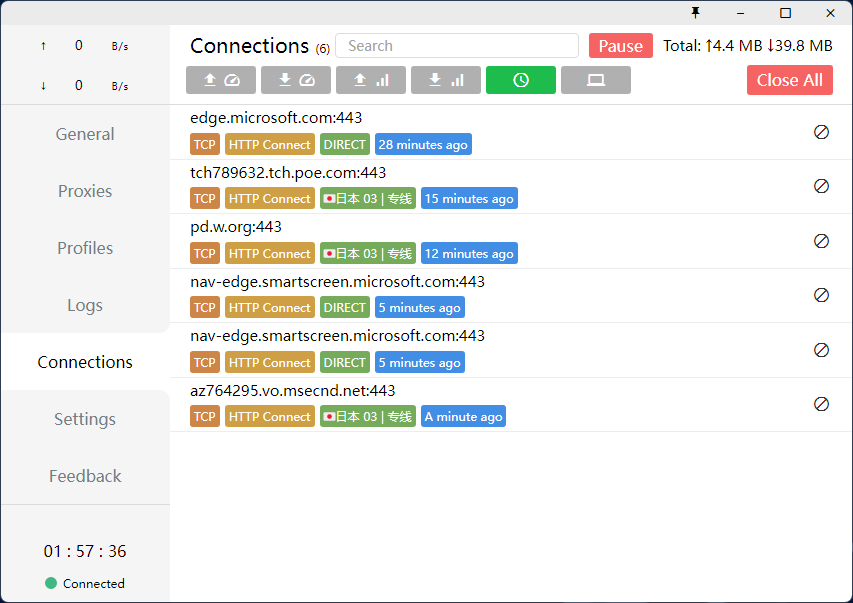Close the edge.microsoft.com connection
Viewport: 853px width, 603px height.
(821, 132)
